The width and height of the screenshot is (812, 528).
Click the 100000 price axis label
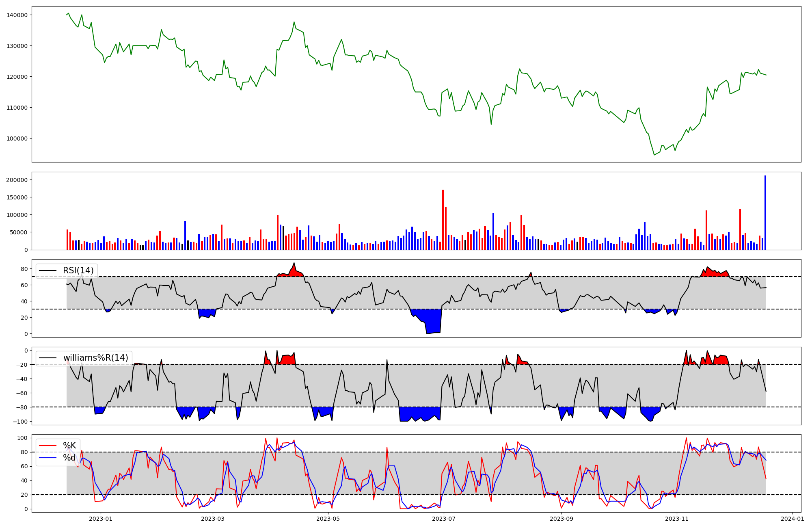17,138
